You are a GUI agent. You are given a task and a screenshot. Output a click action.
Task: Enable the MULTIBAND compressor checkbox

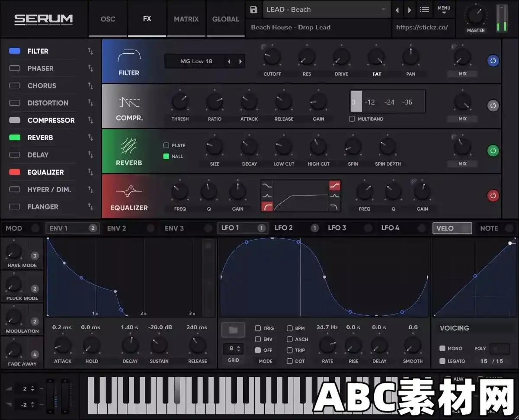click(352, 119)
